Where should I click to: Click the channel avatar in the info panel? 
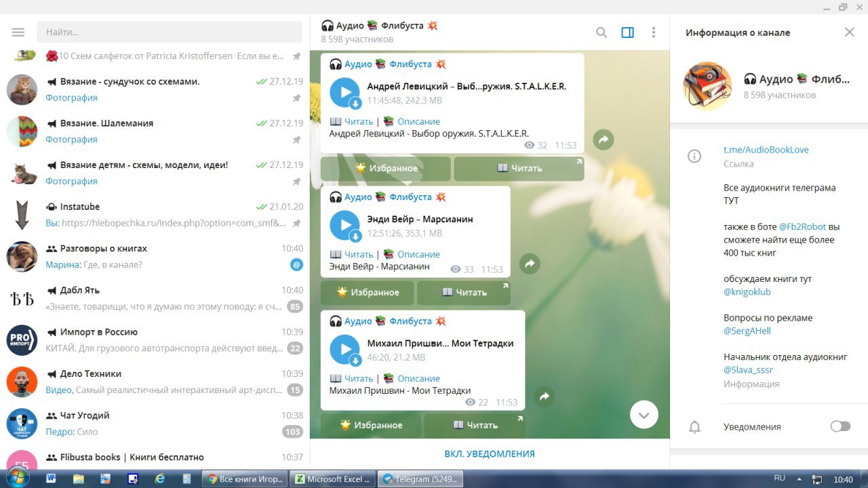707,87
